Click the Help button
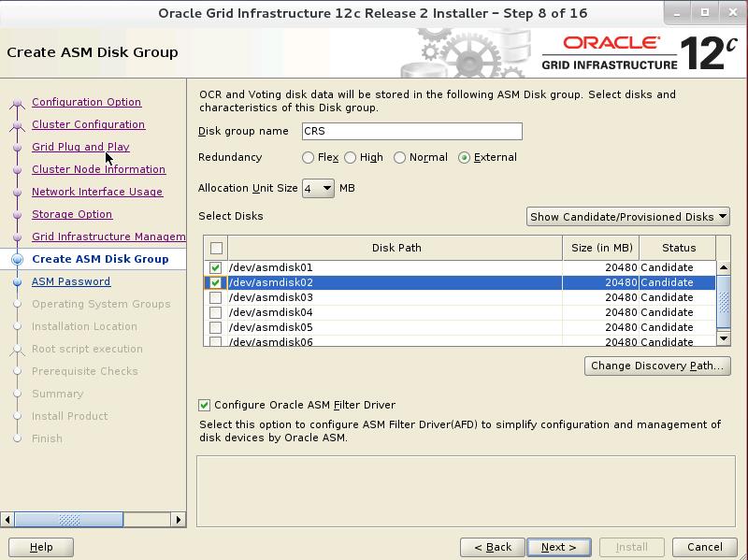748x560 pixels. 41,547
